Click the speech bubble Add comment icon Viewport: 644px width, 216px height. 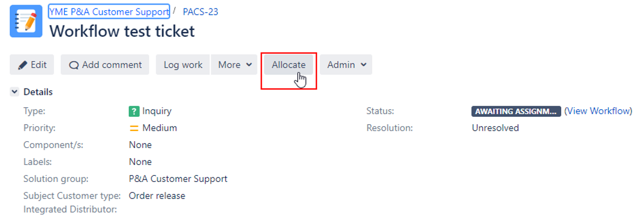coord(74,65)
